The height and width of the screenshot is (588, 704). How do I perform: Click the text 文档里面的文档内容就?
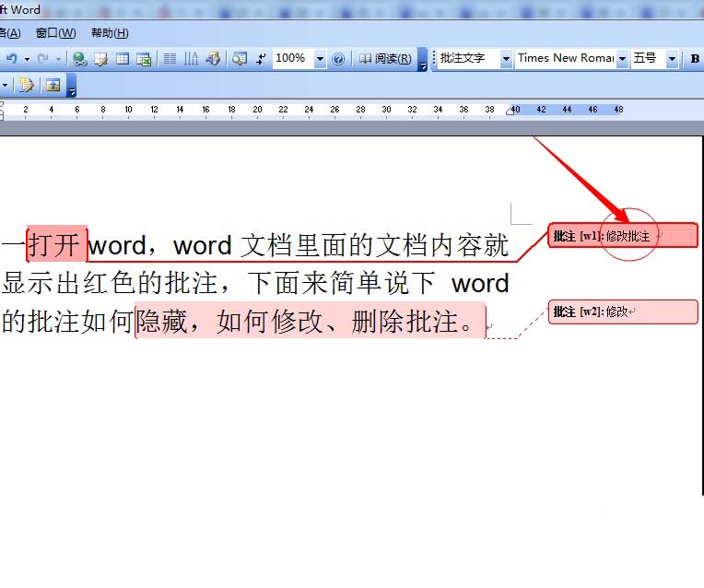(x=375, y=245)
